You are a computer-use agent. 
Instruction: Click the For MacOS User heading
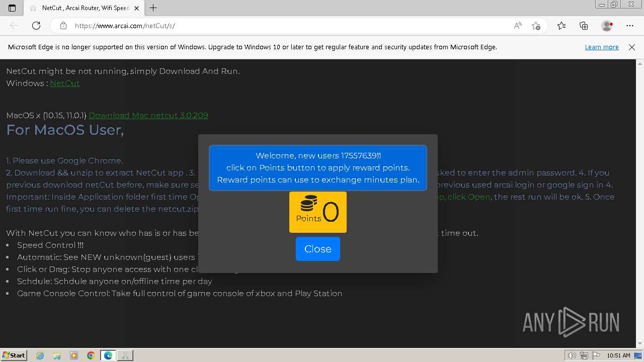tap(65, 130)
